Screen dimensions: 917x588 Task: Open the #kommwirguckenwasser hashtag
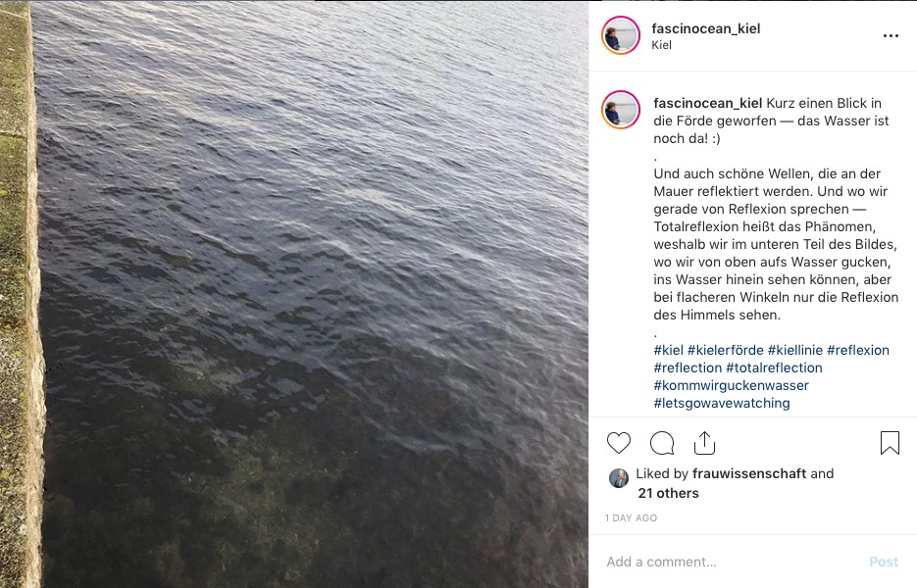[731, 385]
